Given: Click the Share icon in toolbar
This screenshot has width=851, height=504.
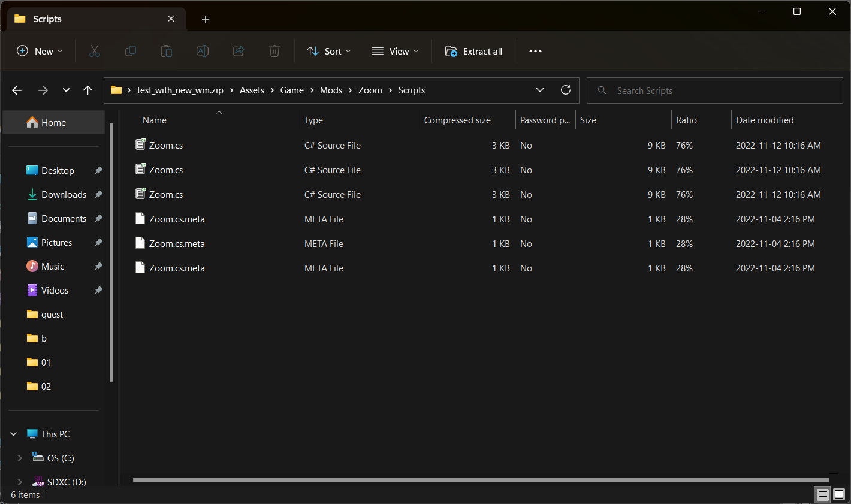Looking at the screenshot, I should click(x=239, y=52).
